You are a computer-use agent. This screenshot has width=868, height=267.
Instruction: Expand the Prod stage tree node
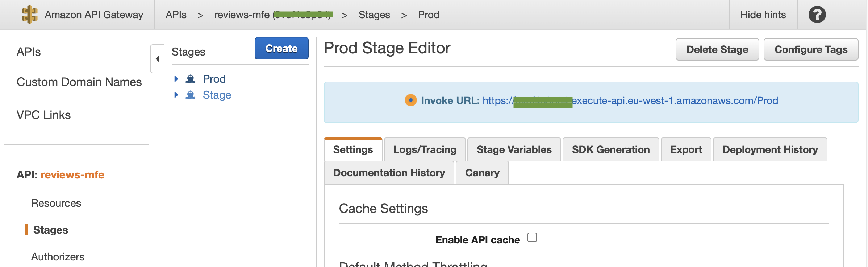point(176,79)
